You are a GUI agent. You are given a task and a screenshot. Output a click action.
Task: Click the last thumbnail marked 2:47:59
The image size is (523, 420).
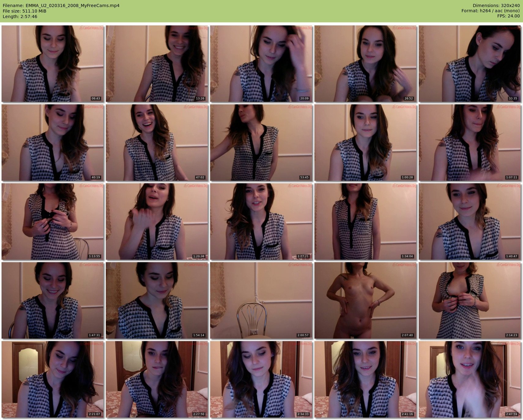click(x=470, y=379)
